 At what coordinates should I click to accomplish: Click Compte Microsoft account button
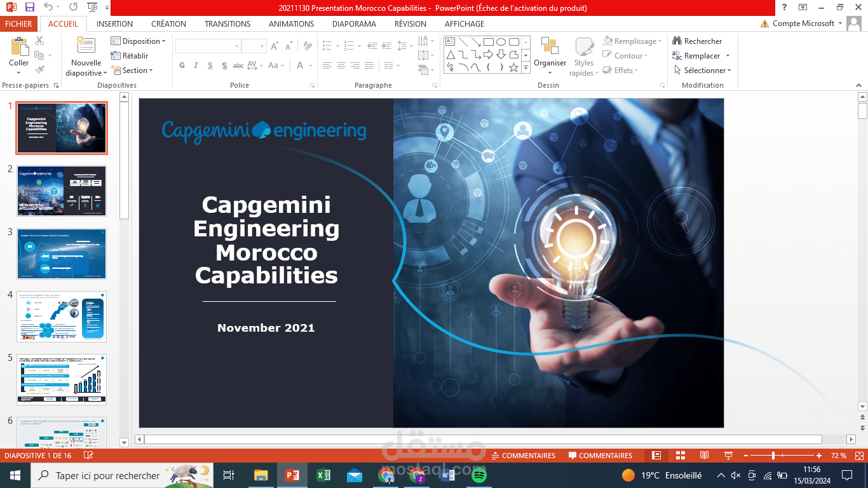[802, 24]
